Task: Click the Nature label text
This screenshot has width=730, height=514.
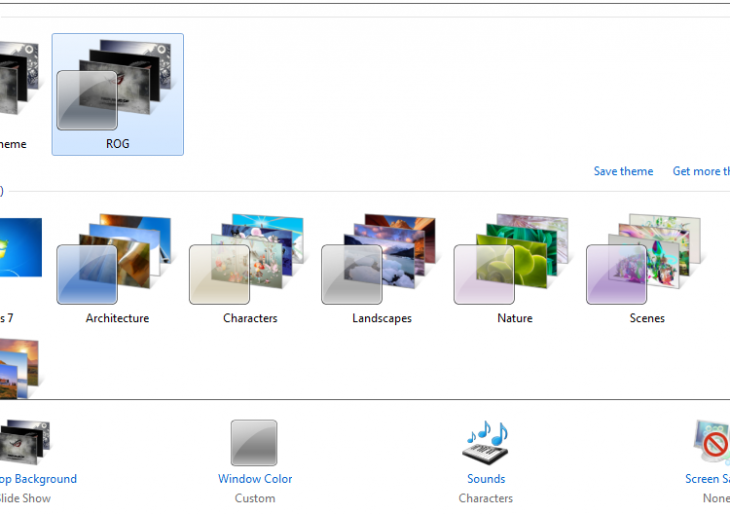Action: point(514,318)
